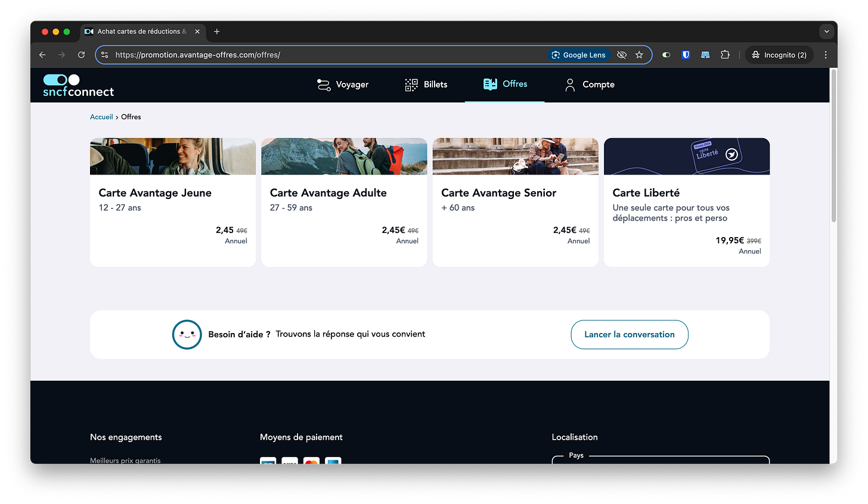Bookmark this page with the star icon
Viewport: 868px width, 504px height.
[x=639, y=55]
